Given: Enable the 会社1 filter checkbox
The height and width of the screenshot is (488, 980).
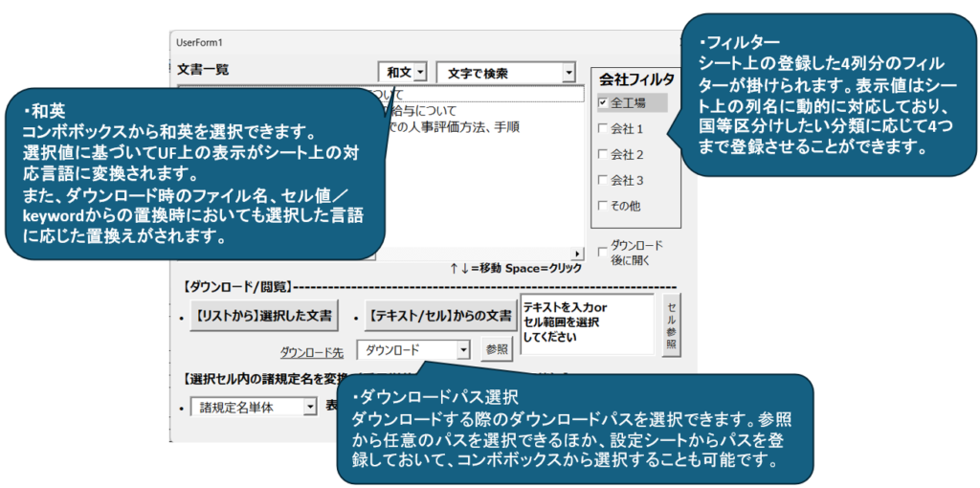Looking at the screenshot, I should pos(603,129).
